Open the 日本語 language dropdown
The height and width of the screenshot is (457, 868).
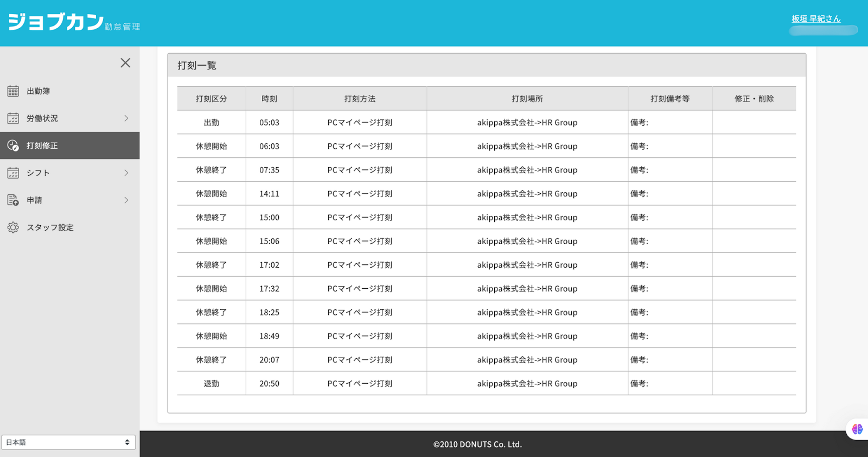click(68, 442)
